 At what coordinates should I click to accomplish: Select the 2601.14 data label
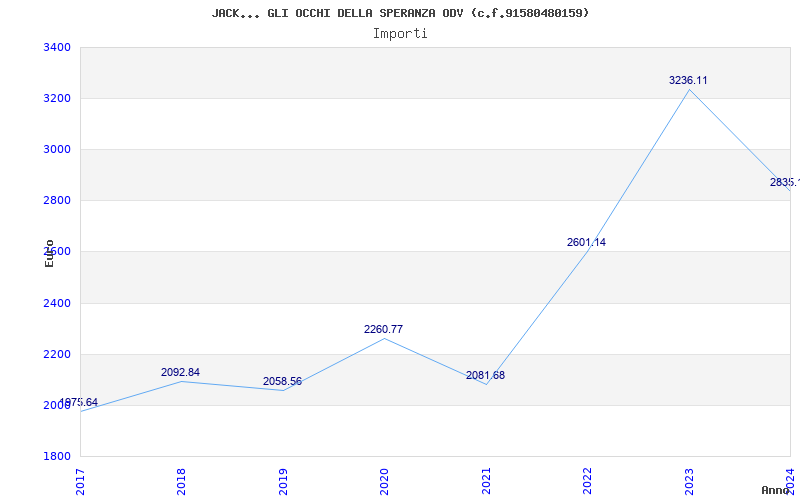point(586,242)
